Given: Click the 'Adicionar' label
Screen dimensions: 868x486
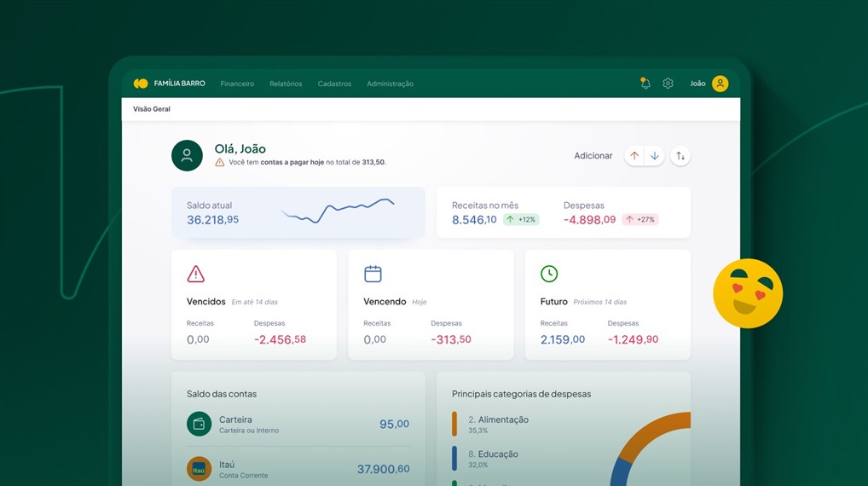Looking at the screenshot, I should [593, 156].
